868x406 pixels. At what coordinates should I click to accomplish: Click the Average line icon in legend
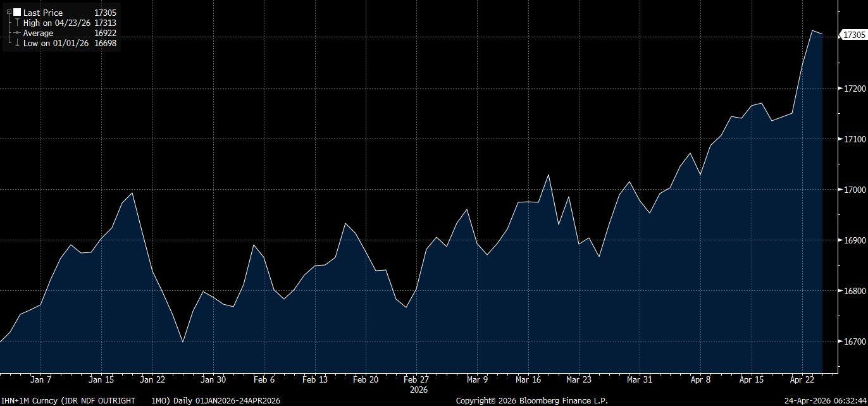17,33
